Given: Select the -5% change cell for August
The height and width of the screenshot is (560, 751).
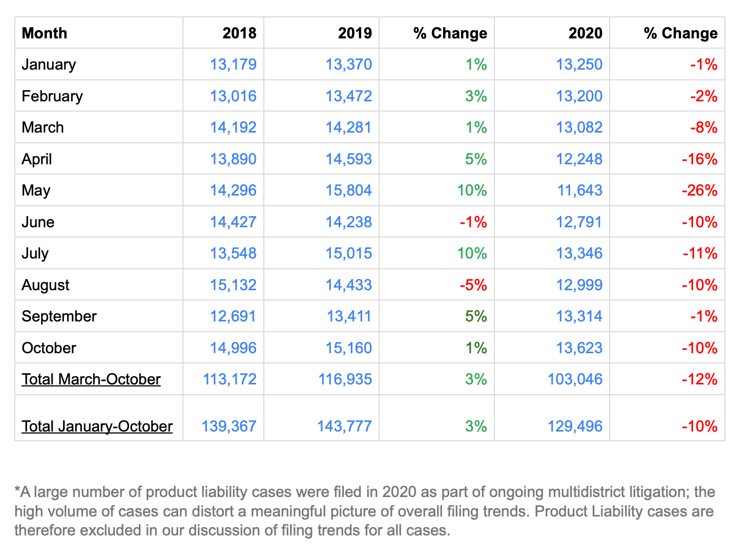Looking at the screenshot, I should 473,285.
